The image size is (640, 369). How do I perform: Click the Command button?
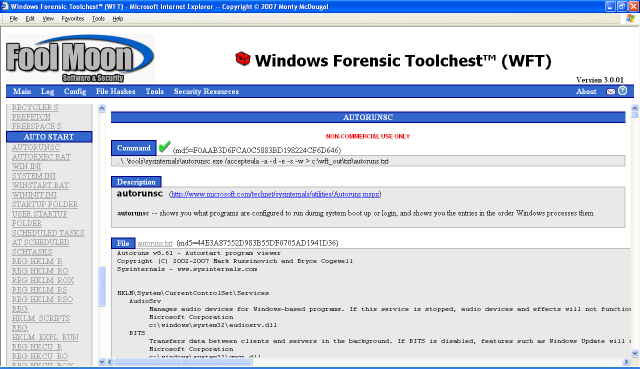coord(133,148)
